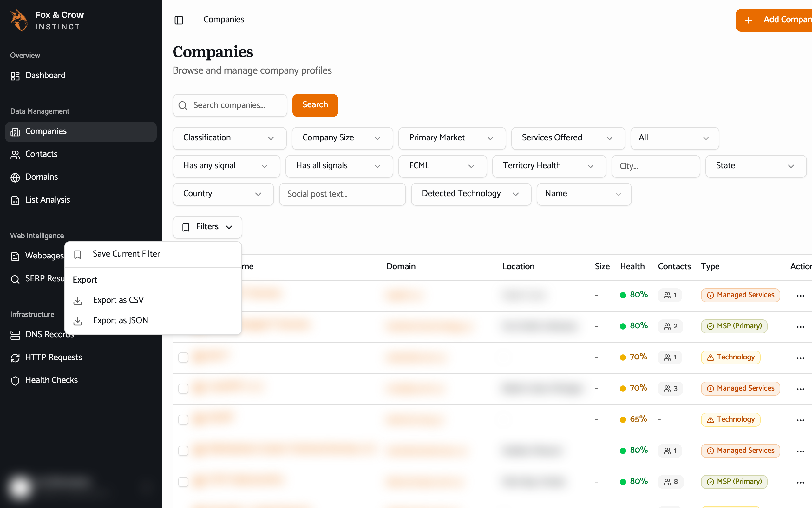Click the Location column header
This screenshot has height=508, width=812.
[x=518, y=267]
